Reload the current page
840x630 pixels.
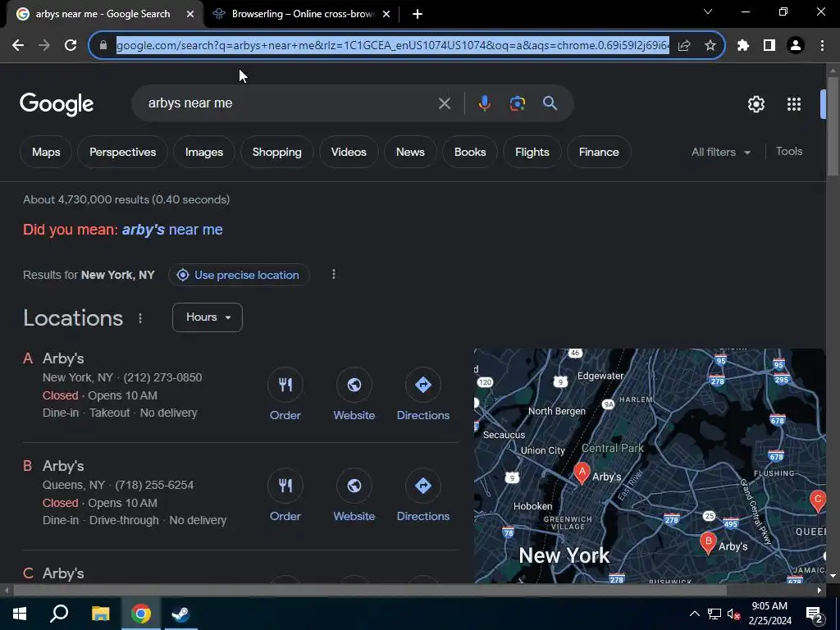(x=71, y=46)
